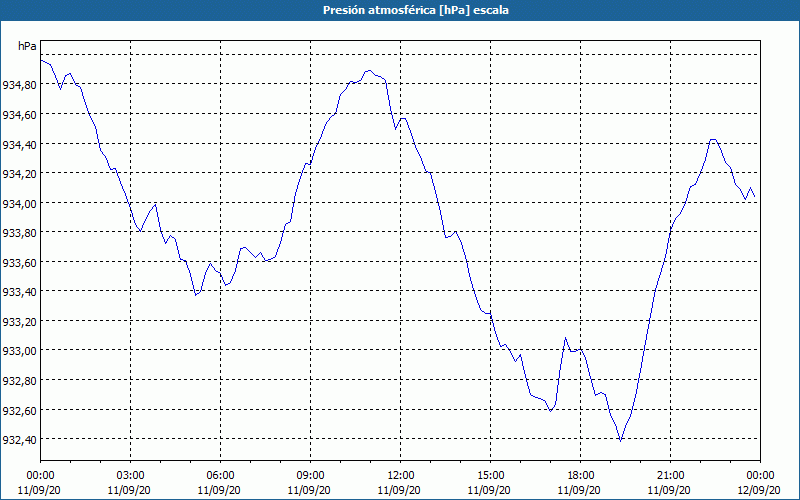This screenshot has height=500, width=800.
Task: Click the 03:00 time axis label
Action: tap(131, 476)
